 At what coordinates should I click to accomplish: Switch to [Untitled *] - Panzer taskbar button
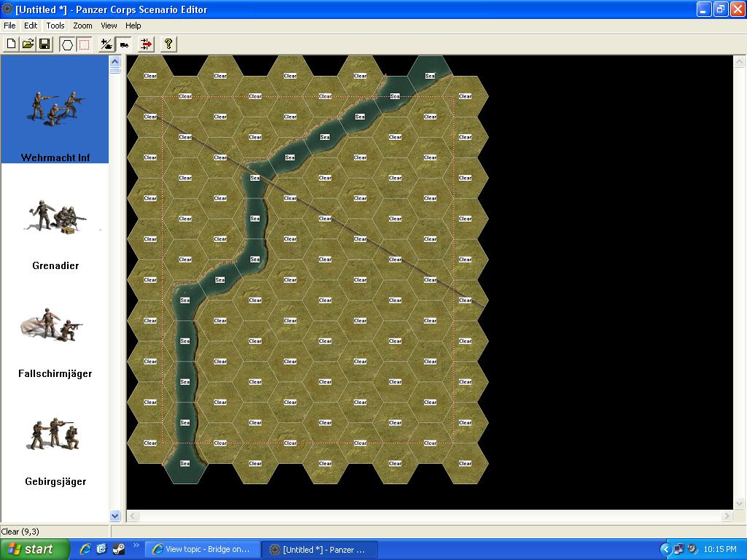(x=320, y=549)
